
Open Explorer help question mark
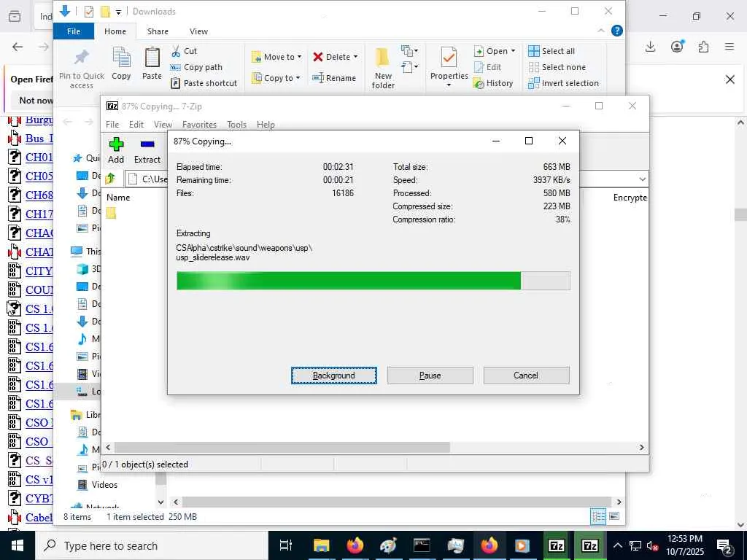click(x=617, y=31)
